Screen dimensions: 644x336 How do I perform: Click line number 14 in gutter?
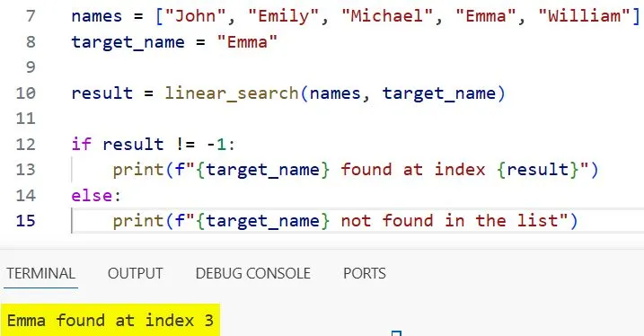26,196
